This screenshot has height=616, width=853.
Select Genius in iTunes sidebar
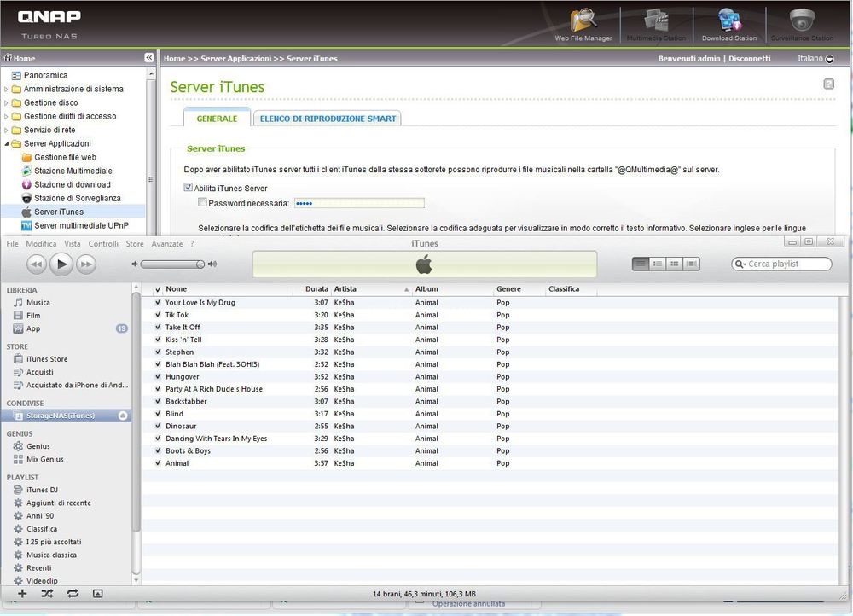click(38, 446)
